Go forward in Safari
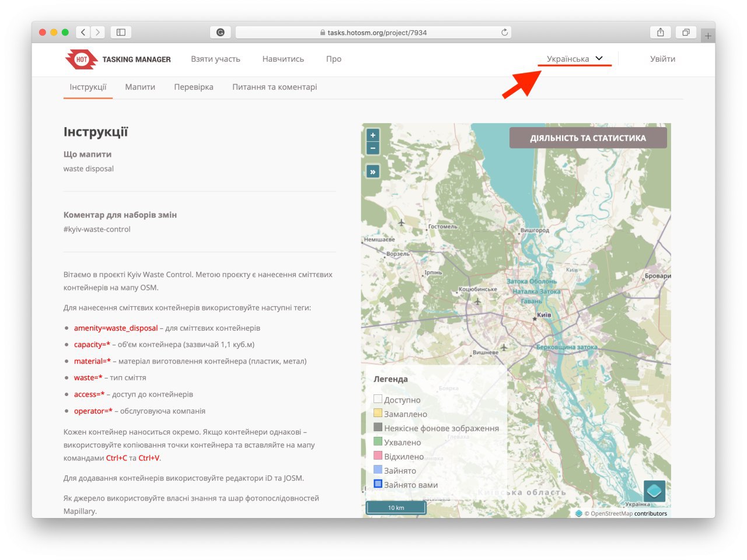747x560 pixels. click(98, 32)
